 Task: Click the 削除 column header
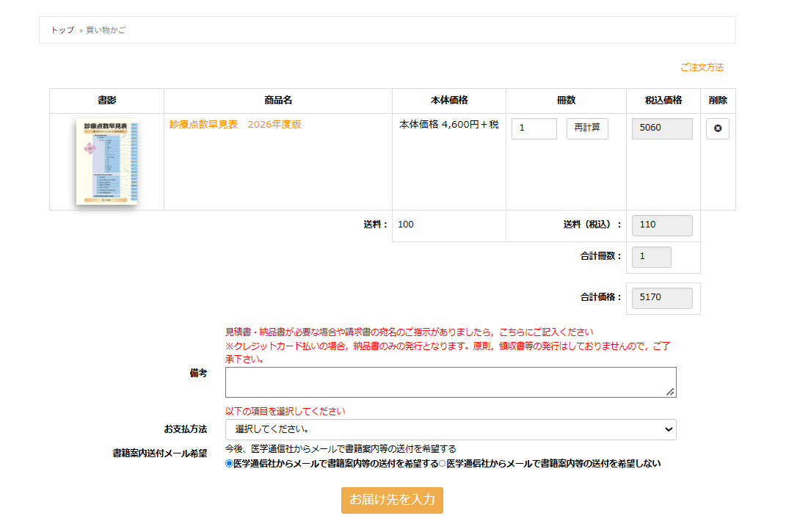pos(718,101)
